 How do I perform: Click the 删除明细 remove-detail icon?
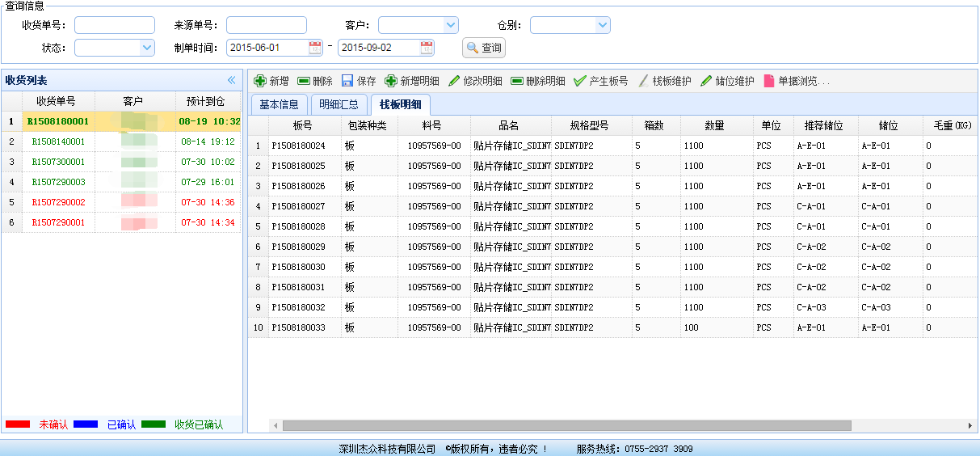517,81
